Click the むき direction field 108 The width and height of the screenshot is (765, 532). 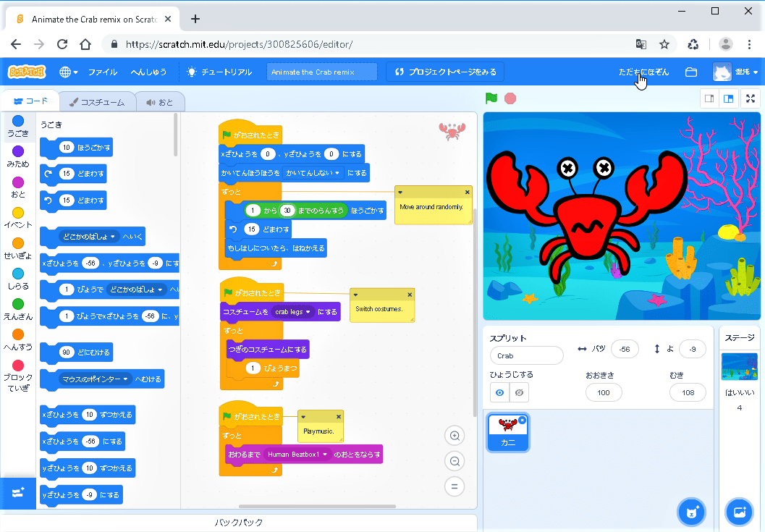click(688, 392)
